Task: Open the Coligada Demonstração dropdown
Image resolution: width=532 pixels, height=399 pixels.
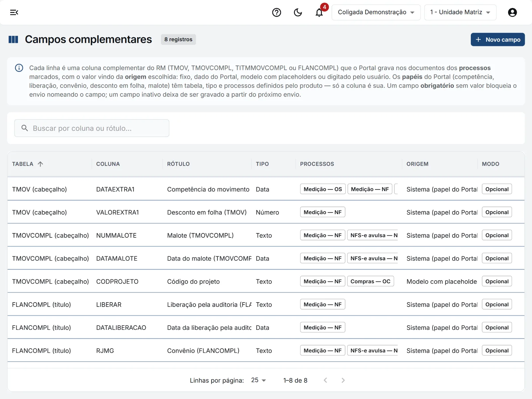Action: [376, 12]
